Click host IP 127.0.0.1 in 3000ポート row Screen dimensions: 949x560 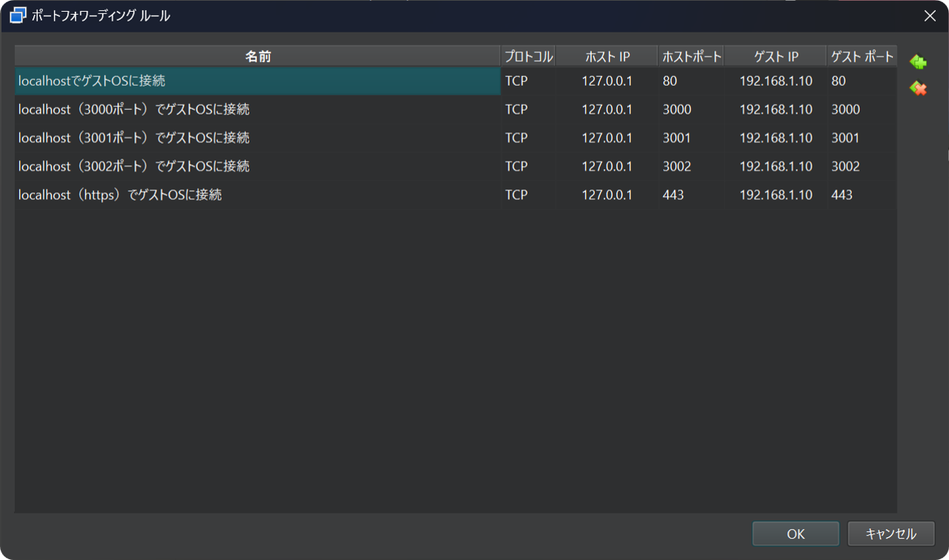[x=607, y=109]
